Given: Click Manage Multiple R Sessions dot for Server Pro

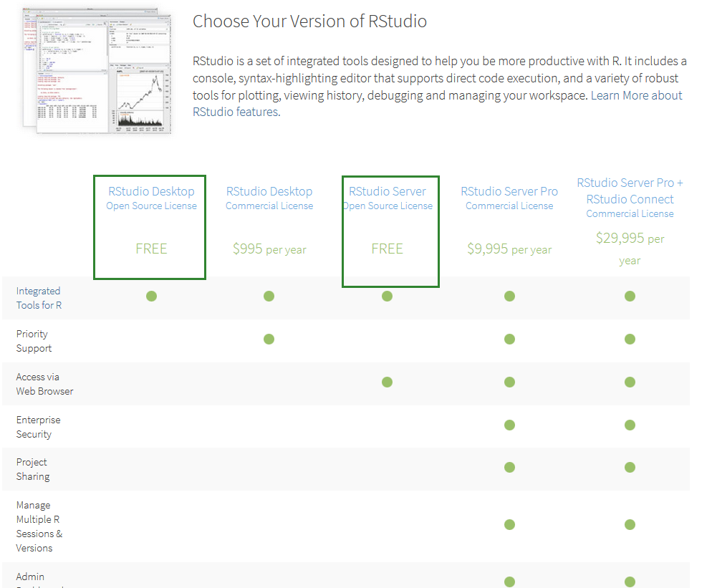Looking at the screenshot, I should click(509, 524).
